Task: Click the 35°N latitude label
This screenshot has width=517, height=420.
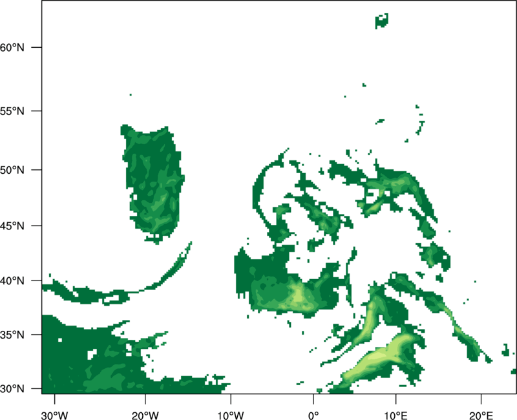Action: coord(12,335)
